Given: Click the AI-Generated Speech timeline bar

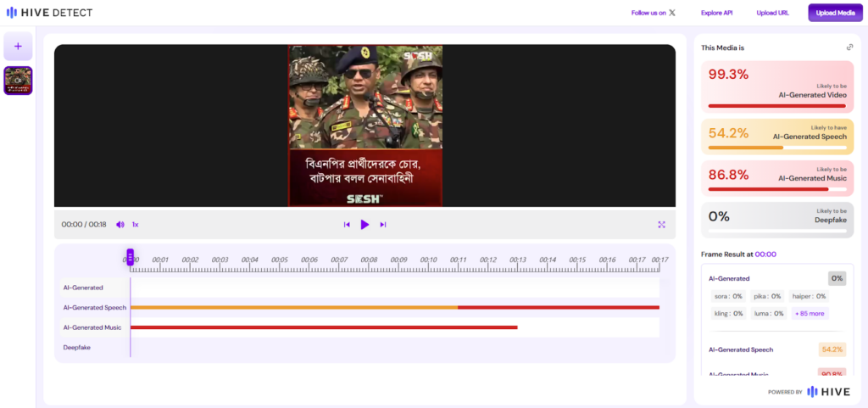Looking at the screenshot, I should click(394, 307).
